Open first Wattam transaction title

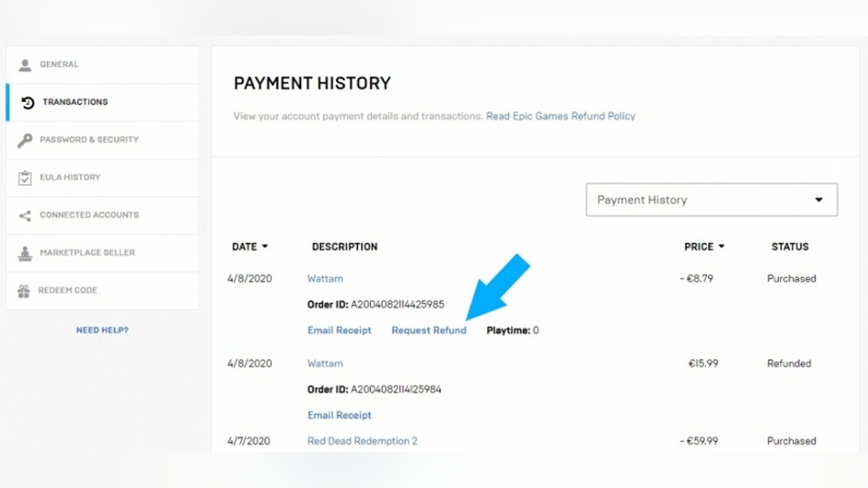click(x=325, y=278)
